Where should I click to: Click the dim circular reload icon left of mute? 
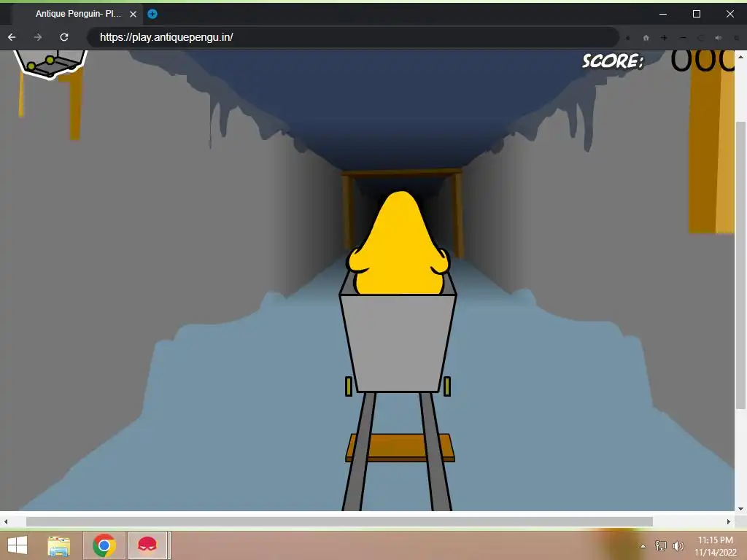tap(700, 38)
